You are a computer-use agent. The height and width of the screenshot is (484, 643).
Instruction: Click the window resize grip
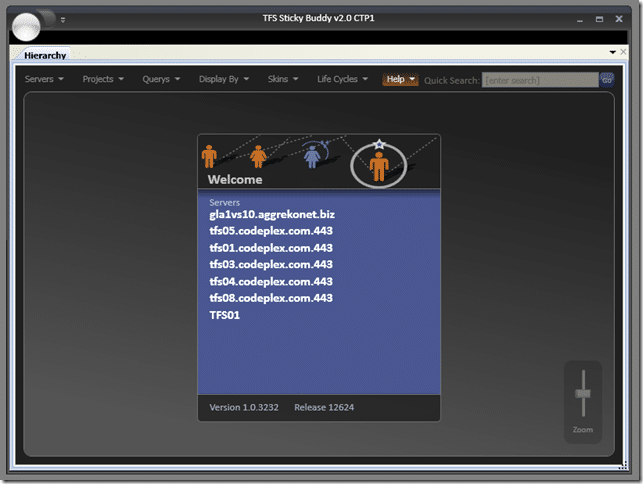(623, 465)
